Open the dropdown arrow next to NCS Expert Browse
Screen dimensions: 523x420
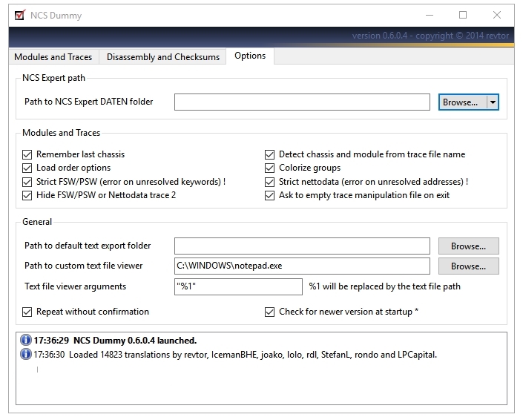(493, 102)
